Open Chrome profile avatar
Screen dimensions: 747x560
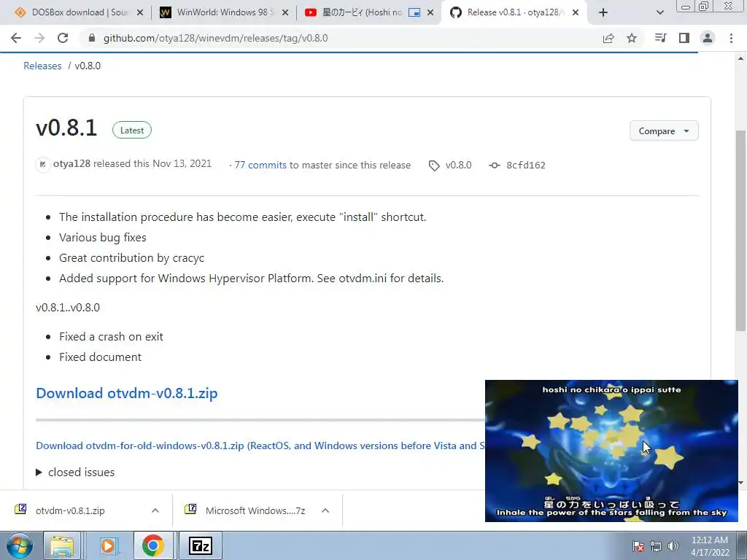[708, 38]
